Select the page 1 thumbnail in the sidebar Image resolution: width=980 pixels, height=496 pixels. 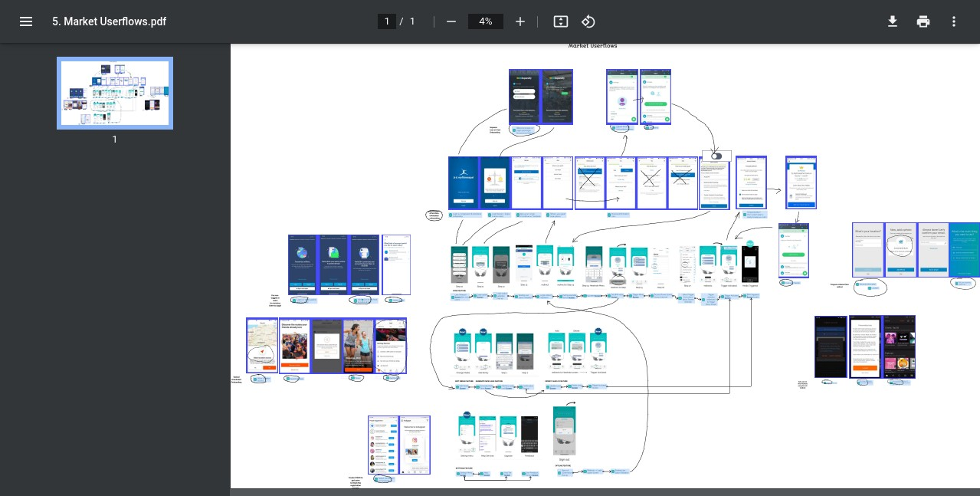point(115,93)
